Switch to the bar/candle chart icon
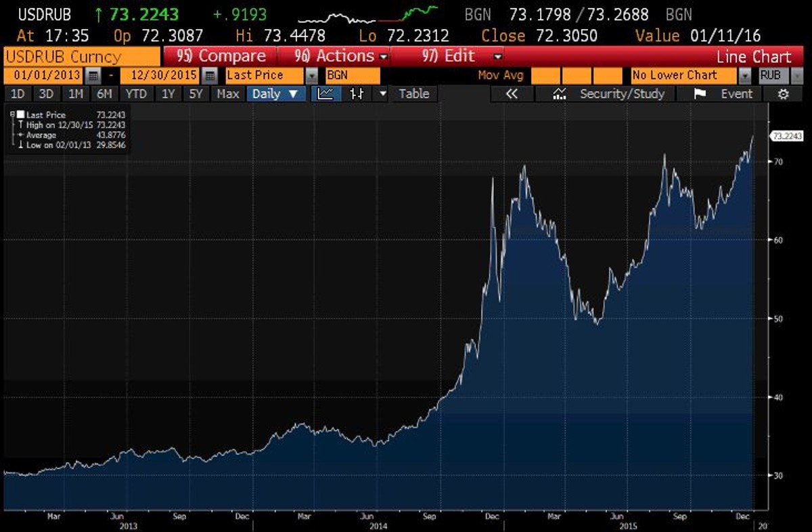The image size is (812, 532). click(356, 94)
